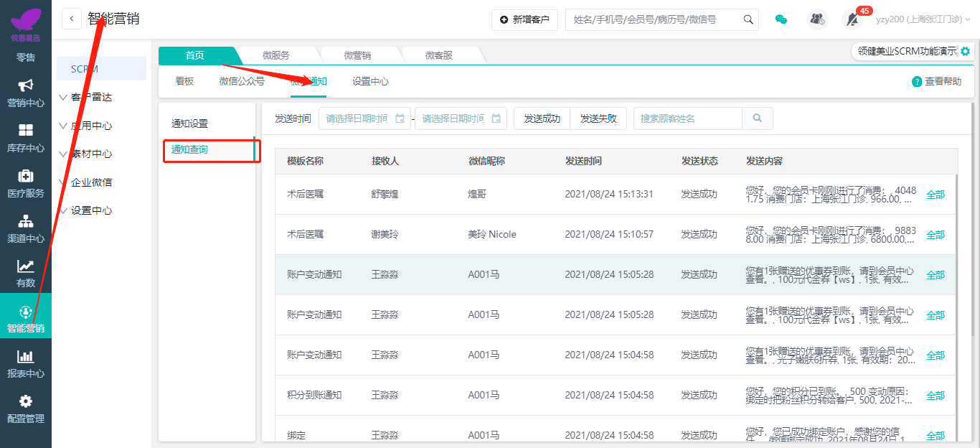Switch to the 微营销 tab
Image resolution: width=980 pixels, height=448 pixels.
[x=357, y=55]
